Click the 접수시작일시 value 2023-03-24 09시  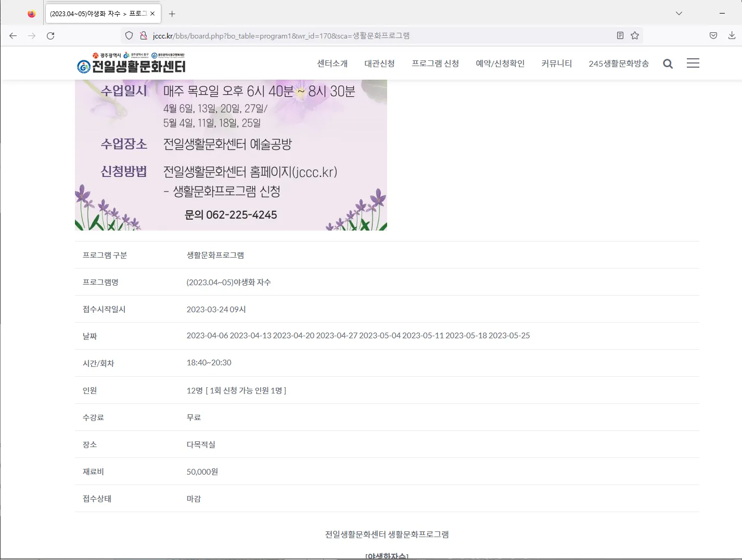pos(216,309)
